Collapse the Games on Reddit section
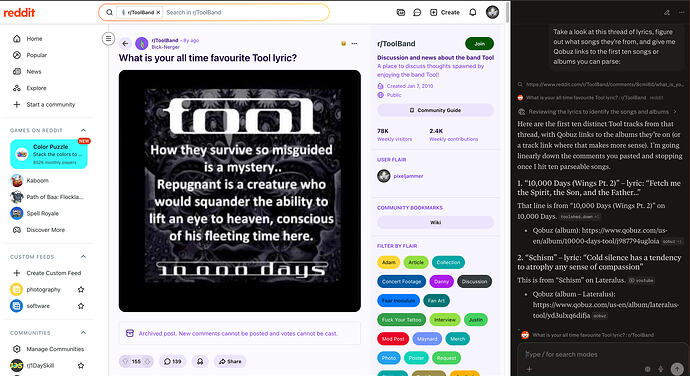The height and width of the screenshot is (376, 690). click(83, 130)
